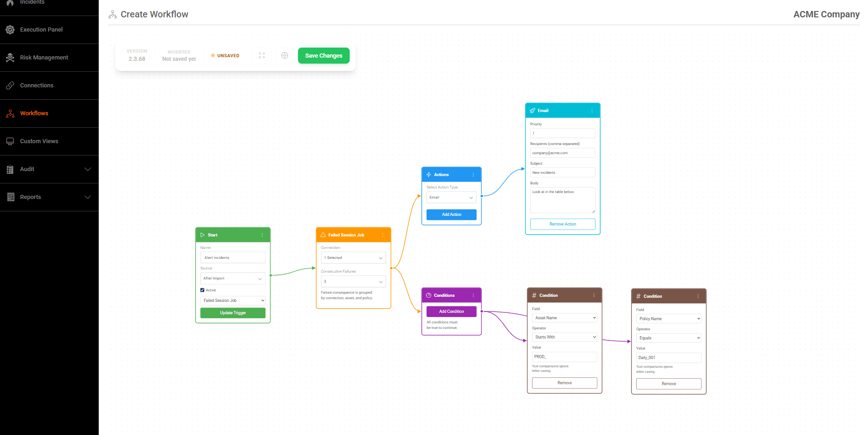Open the Consecutive Failures dropdown
This screenshot has height=435, width=868.
tap(353, 281)
